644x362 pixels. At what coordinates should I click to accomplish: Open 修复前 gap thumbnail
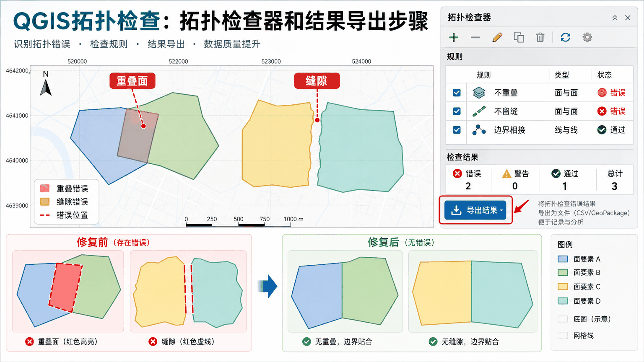(188, 291)
